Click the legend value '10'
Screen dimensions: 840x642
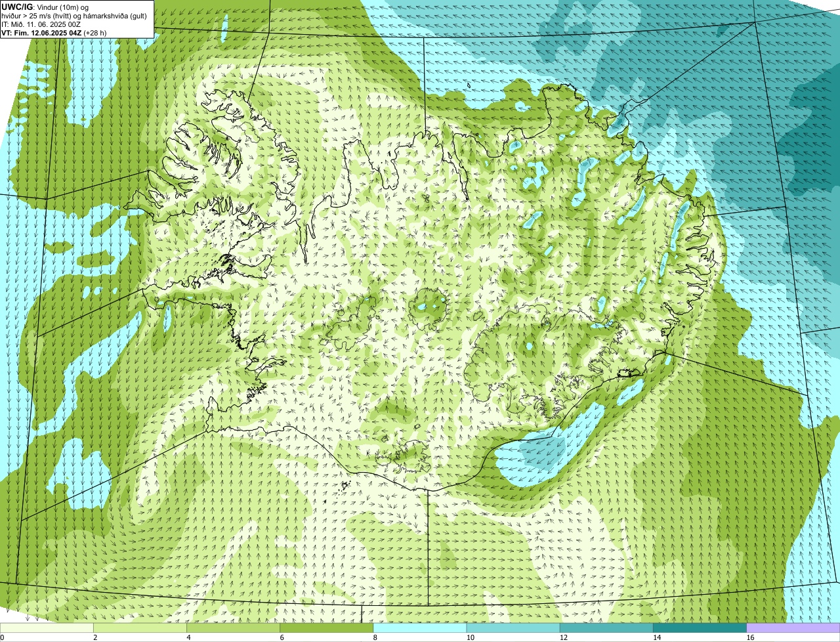click(x=470, y=637)
